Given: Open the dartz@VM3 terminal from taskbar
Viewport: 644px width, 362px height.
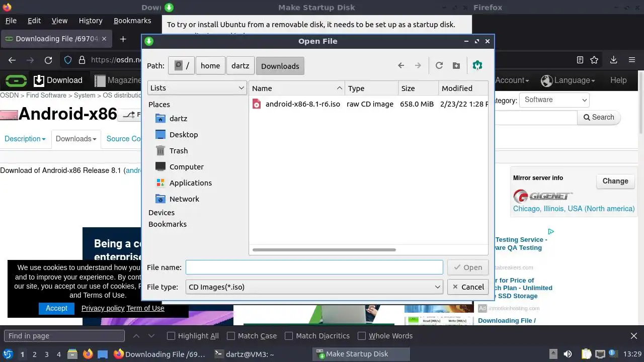Looking at the screenshot, I should [245, 354].
